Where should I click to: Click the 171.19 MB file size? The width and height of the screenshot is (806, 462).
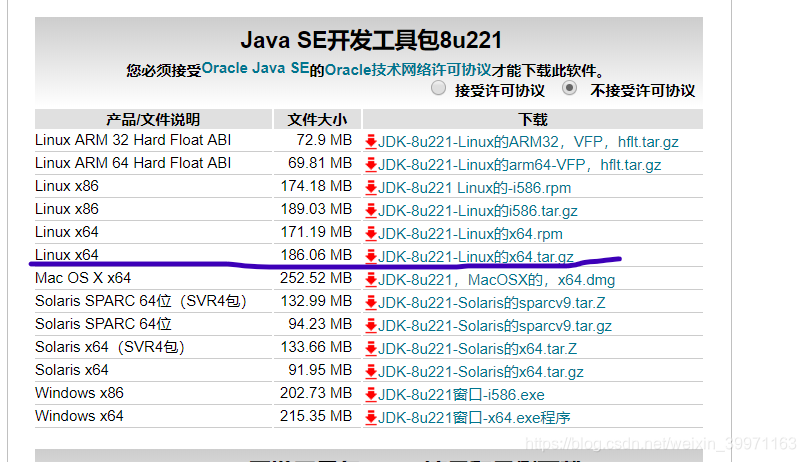(316, 232)
